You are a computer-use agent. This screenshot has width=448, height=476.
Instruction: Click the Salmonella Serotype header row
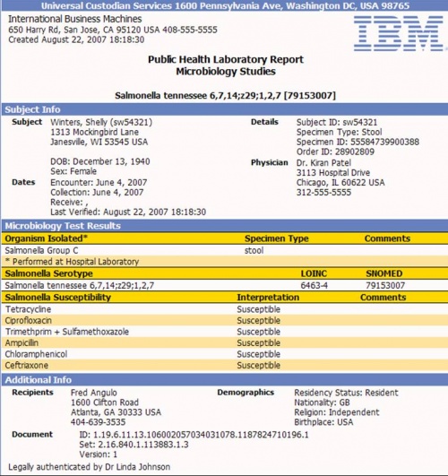coord(225,273)
